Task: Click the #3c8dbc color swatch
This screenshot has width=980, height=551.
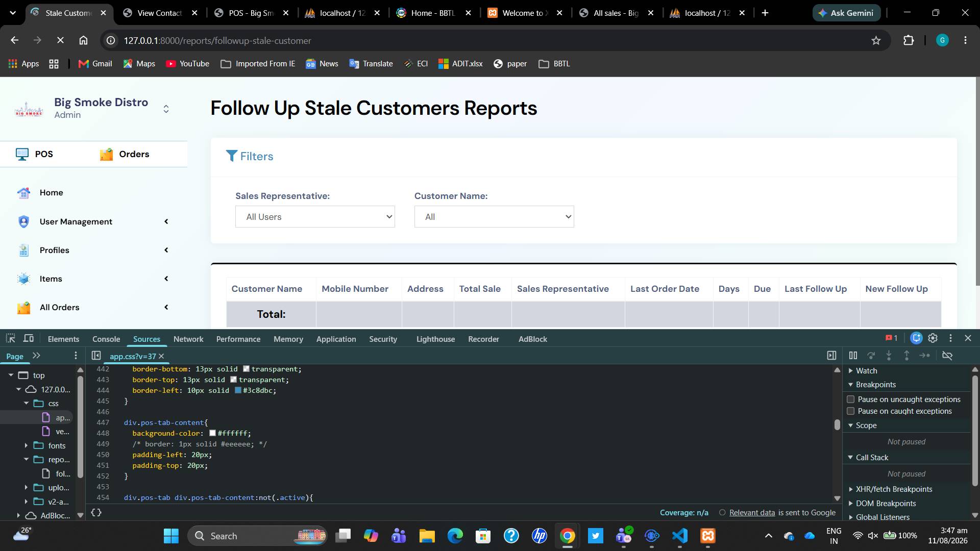Action: pyautogui.click(x=238, y=390)
